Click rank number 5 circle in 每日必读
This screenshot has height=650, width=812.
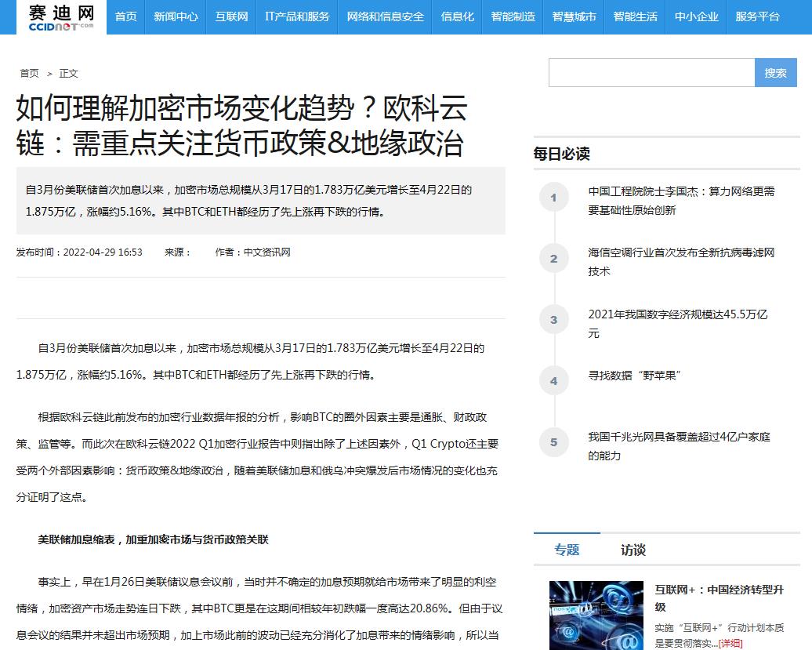pyautogui.click(x=553, y=442)
